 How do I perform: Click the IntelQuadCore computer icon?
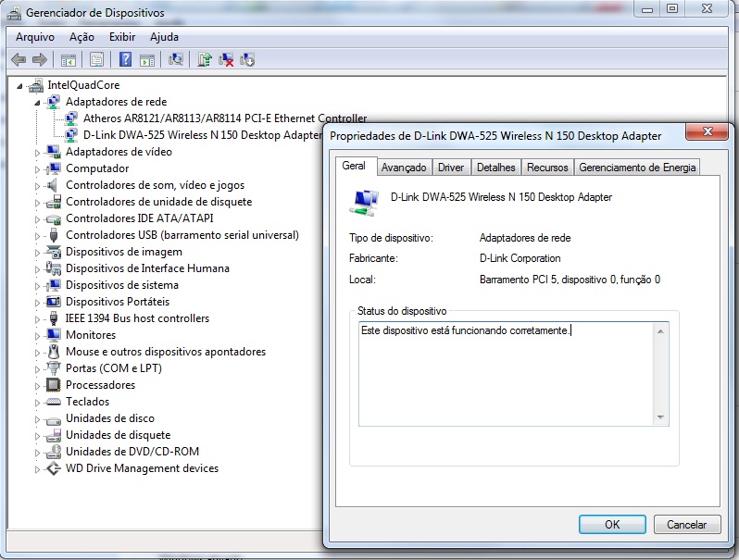pyautogui.click(x=36, y=85)
